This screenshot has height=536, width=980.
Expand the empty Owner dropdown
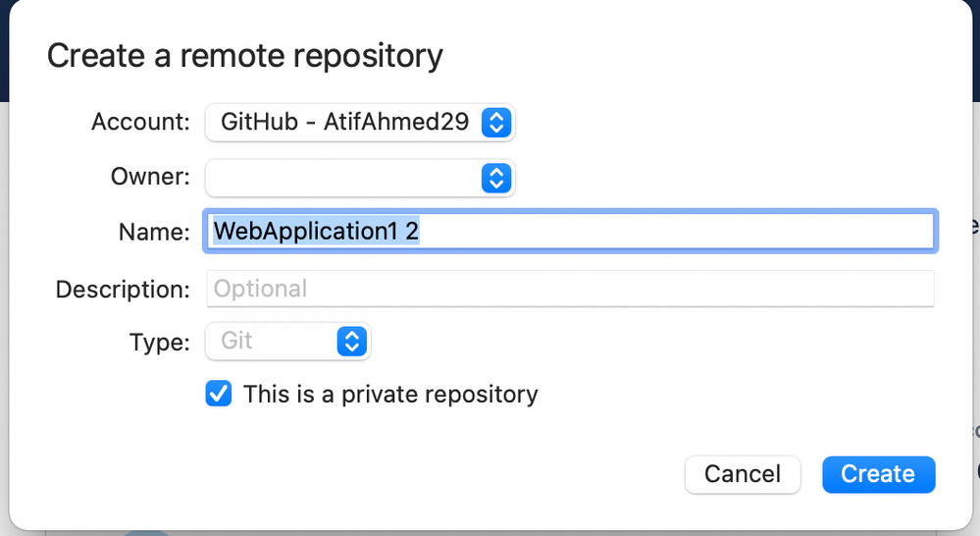tap(360, 179)
